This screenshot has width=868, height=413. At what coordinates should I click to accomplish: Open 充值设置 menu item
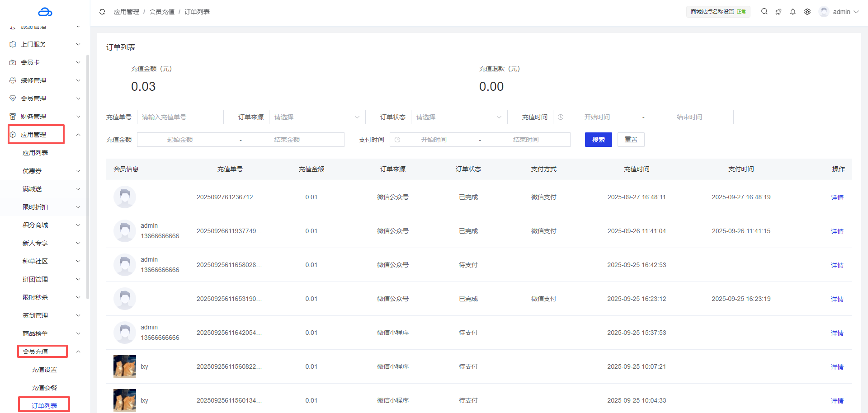click(44, 370)
